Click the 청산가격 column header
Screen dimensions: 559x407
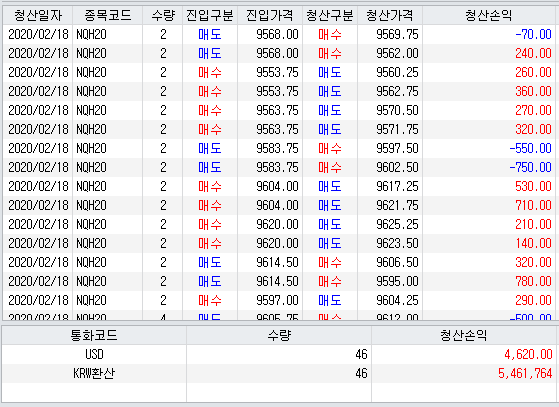(390, 15)
